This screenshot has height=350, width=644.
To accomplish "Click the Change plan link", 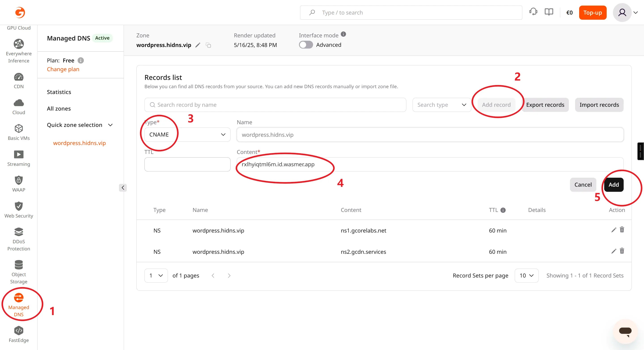I will pyautogui.click(x=63, y=69).
